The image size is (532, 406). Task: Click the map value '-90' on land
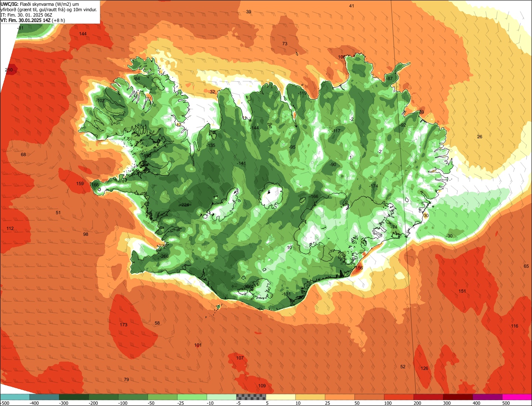point(332,164)
